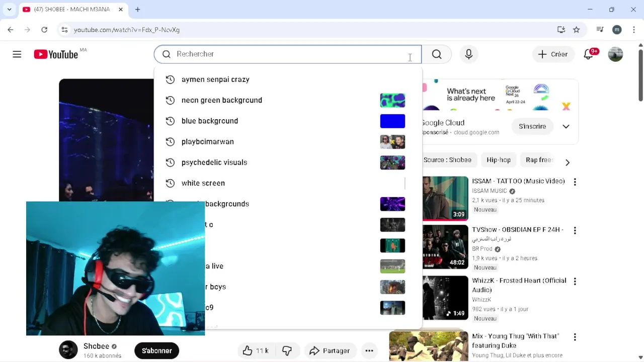Show more chips with right arrow
The width and height of the screenshot is (644, 362).
(x=567, y=162)
